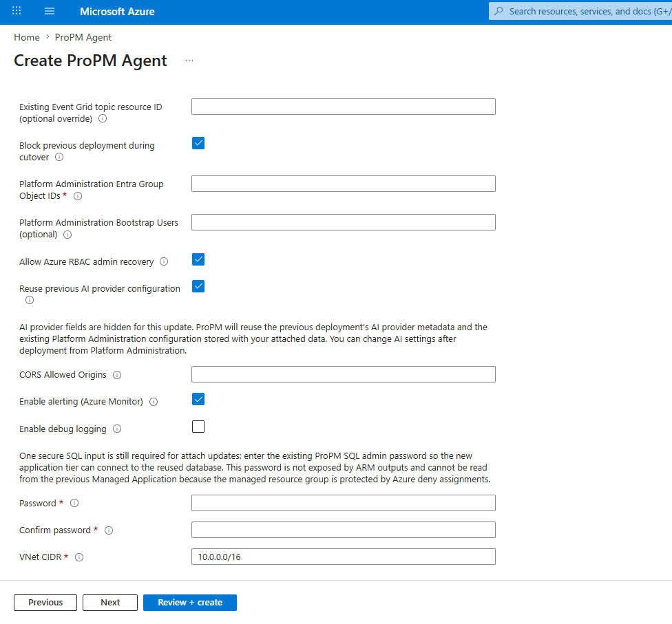Focus the Confirm password field
This screenshot has height=624, width=672.
(344, 530)
